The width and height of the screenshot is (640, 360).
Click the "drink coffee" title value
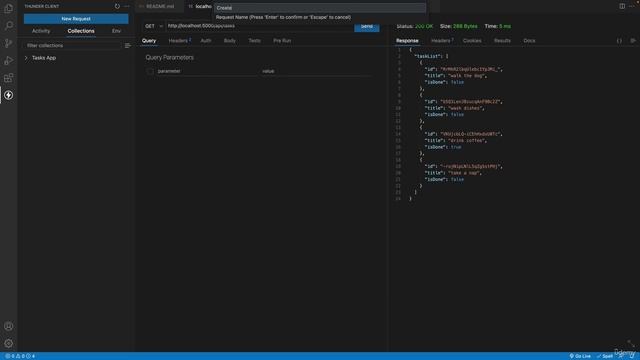[x=467, y=140]
